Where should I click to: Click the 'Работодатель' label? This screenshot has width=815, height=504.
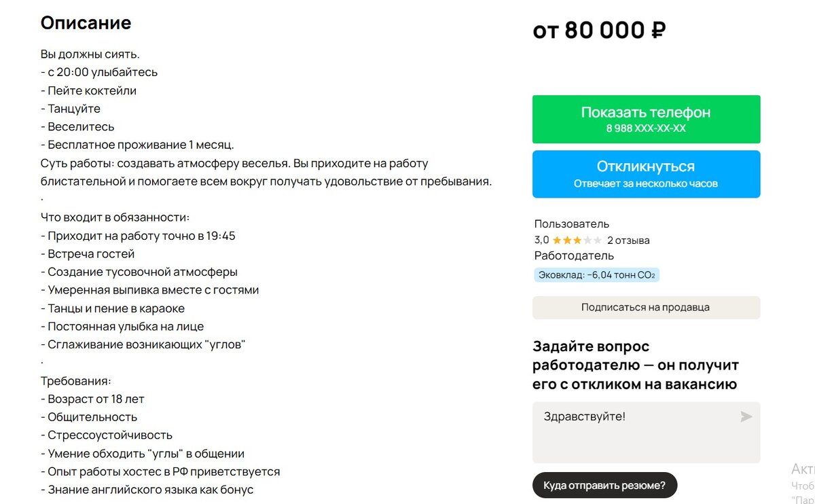[573, 255]
